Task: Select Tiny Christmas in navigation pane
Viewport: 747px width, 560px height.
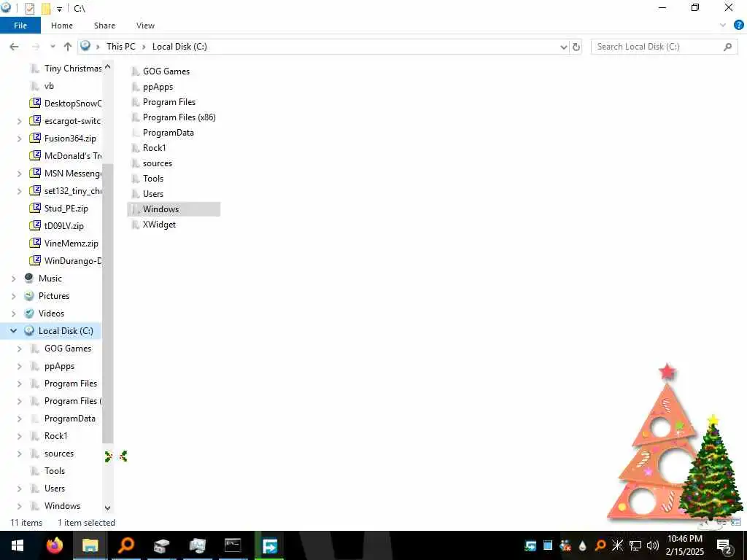Action: [73, 69]
